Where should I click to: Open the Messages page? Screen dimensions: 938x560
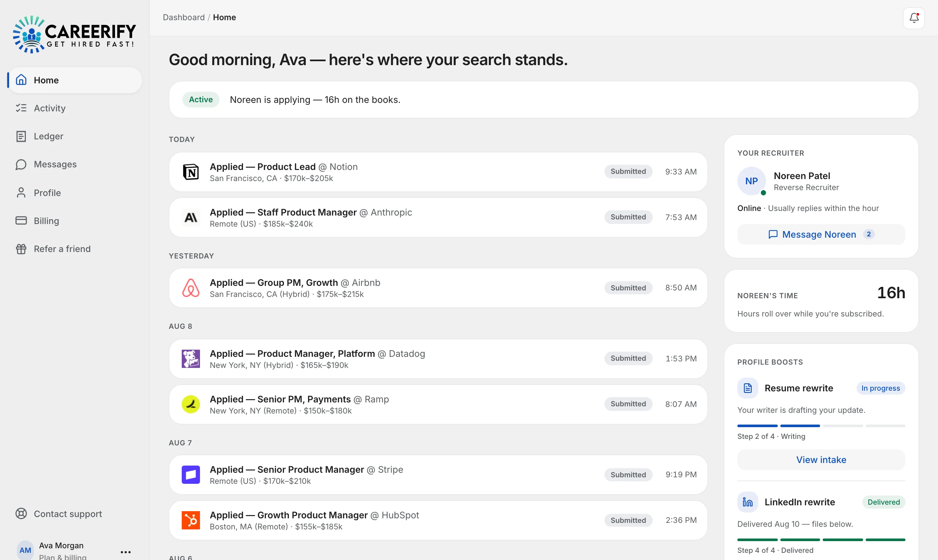pyautogui.click(x=75, y=164)
